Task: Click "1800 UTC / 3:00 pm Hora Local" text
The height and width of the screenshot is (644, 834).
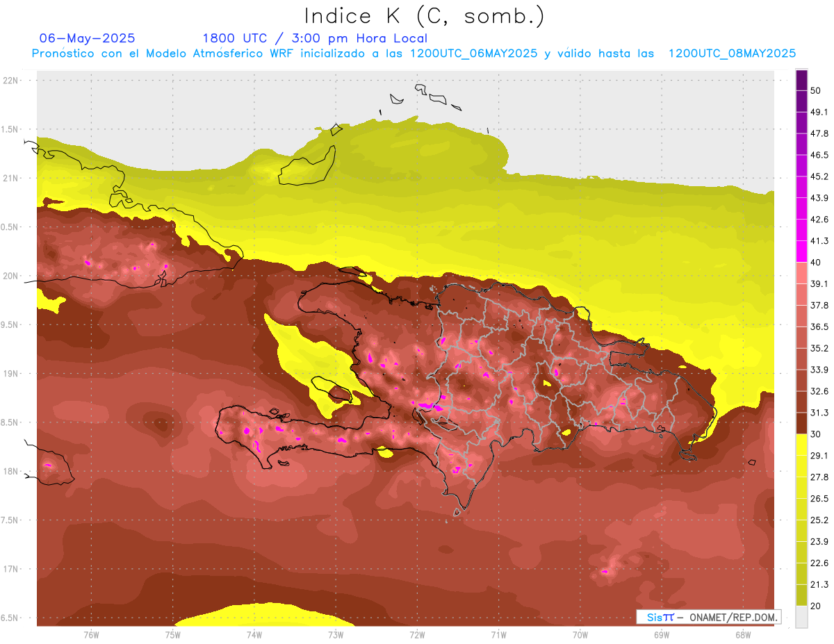Action: tap(315, 38)
